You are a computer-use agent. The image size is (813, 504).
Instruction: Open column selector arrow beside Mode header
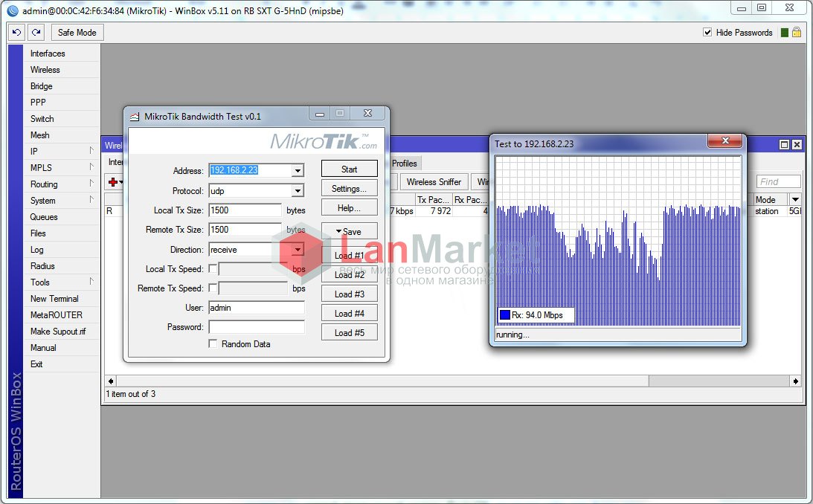point(794,199)
